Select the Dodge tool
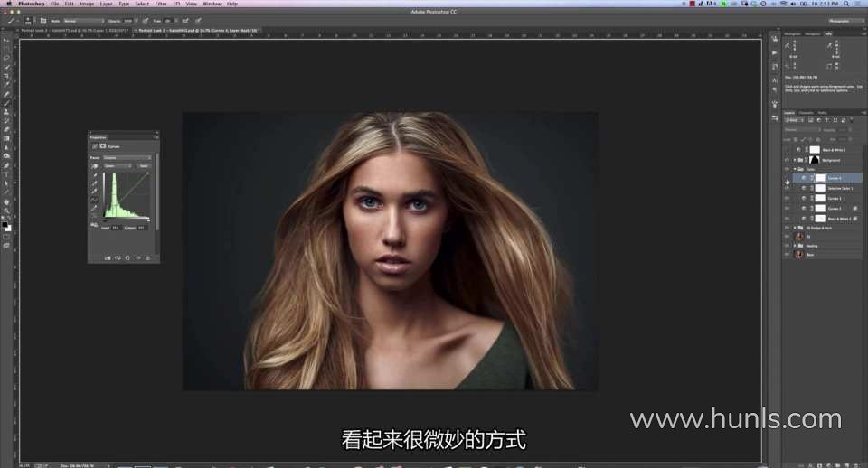868x468 pixels. click(x=6, y=156)
